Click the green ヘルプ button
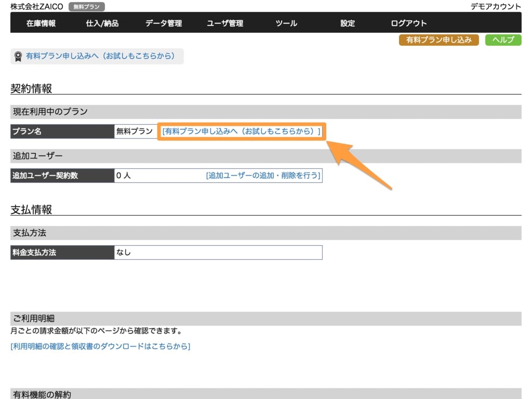Viewport: 532px width, 399px height. click(x=503, y=40)
